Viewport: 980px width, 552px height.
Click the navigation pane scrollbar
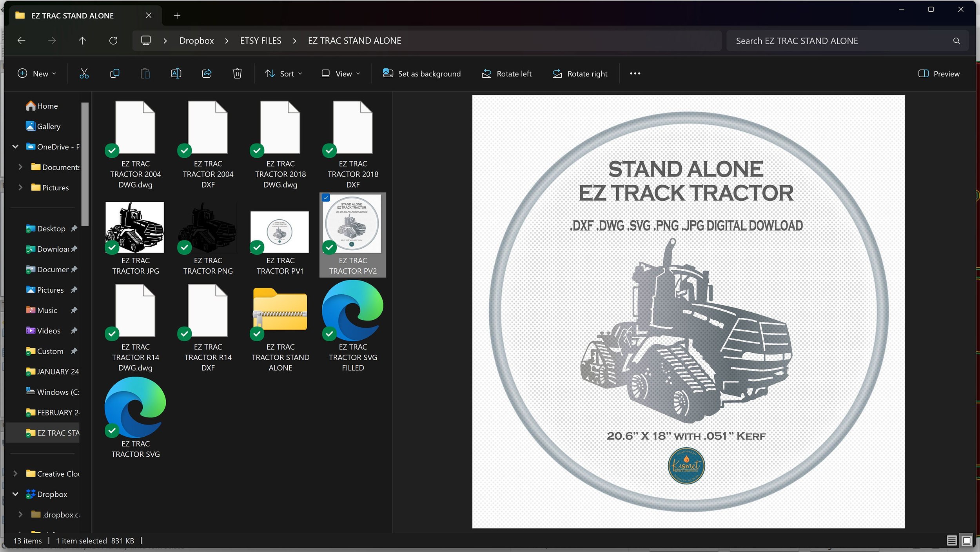click(x=85, y=164)
